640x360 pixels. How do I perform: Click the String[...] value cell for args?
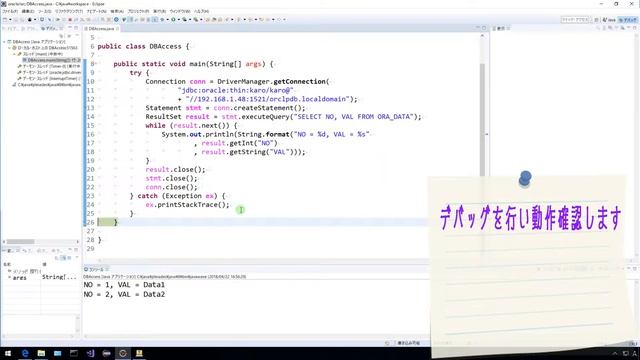click(59, 277)
